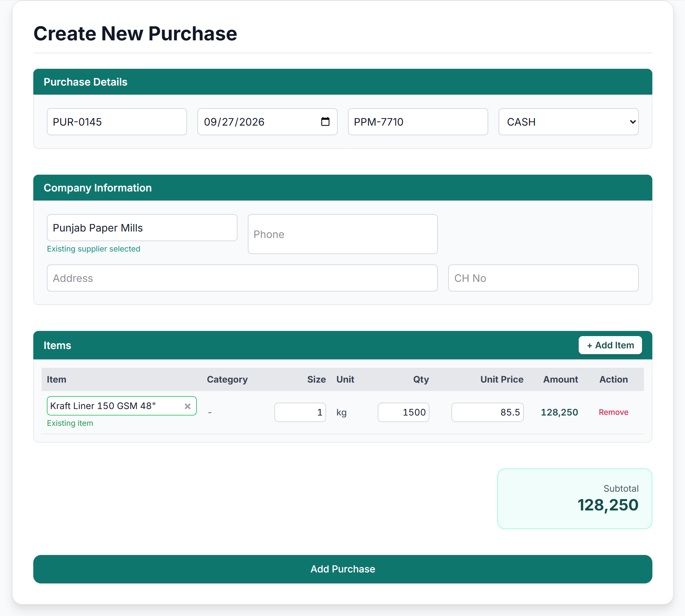
Task: Click the Qty column header
Action: [x=421, y=379]
